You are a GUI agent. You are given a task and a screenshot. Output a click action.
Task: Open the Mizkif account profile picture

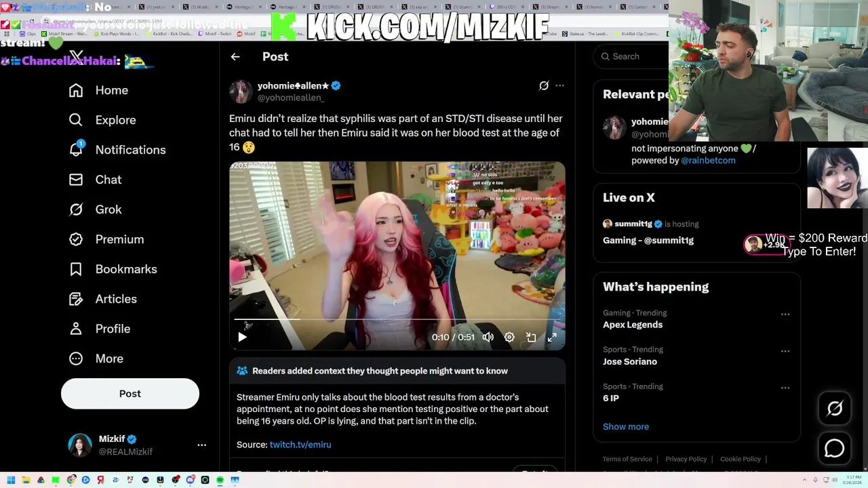pyautogui.click(x=79, y=445)
